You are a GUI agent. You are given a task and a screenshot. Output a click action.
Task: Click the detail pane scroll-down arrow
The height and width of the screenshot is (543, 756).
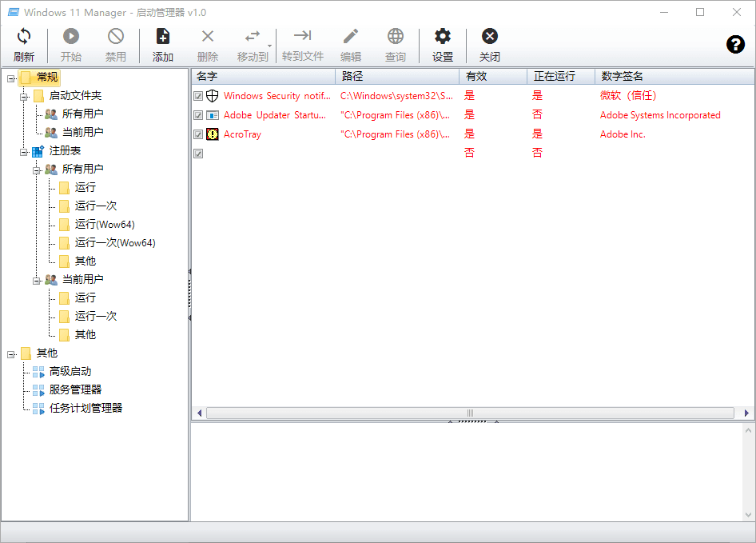[748, 514]
